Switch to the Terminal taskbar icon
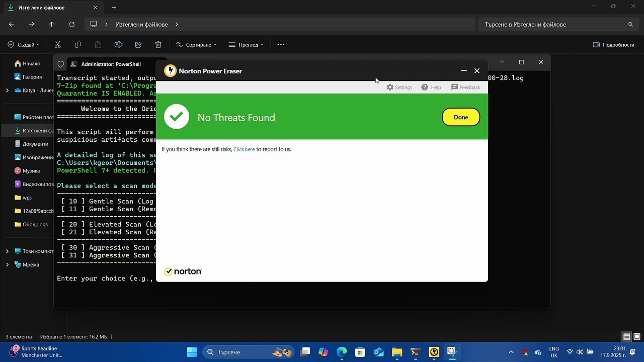 [415, 352]
